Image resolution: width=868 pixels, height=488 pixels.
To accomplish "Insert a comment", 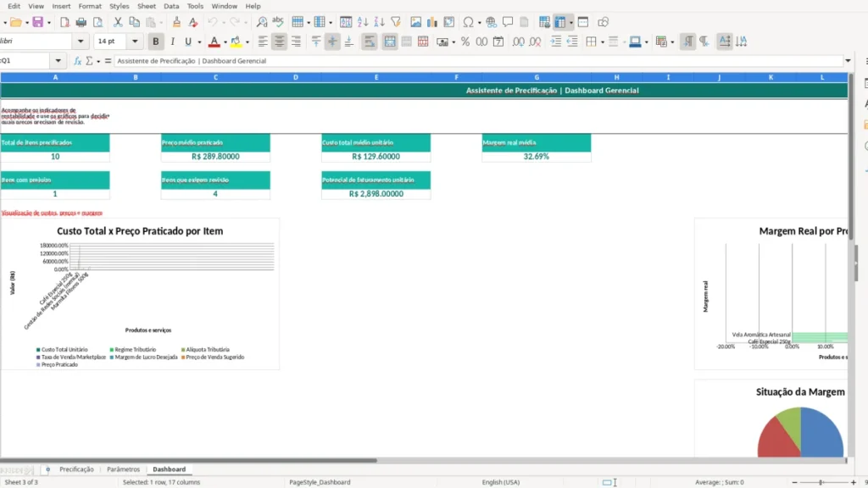I will 508,22.
